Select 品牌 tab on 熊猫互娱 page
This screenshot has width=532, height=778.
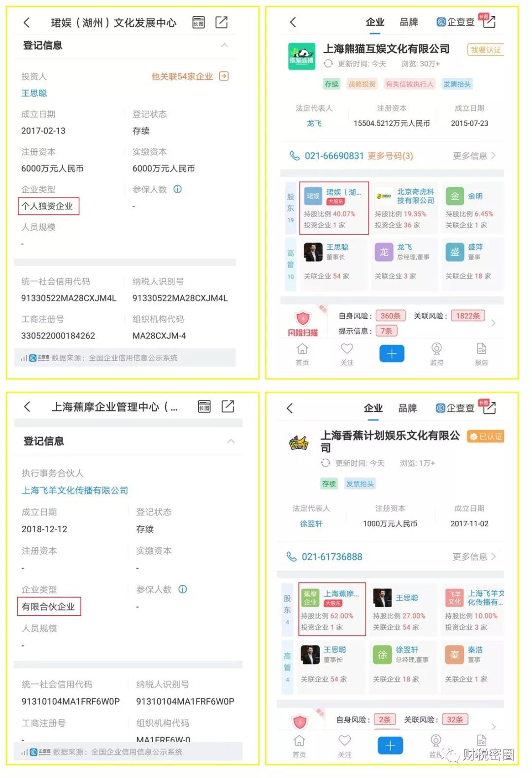(x=408, y=22)
